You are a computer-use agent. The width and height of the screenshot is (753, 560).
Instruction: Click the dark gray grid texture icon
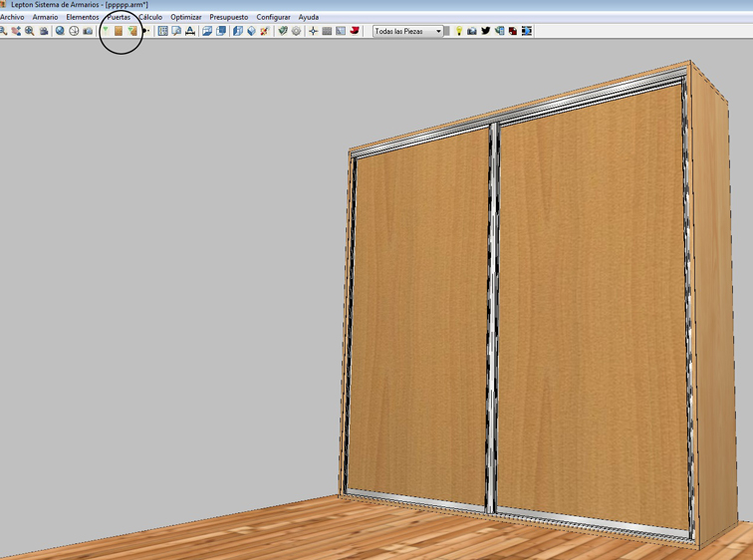[327, 31]
